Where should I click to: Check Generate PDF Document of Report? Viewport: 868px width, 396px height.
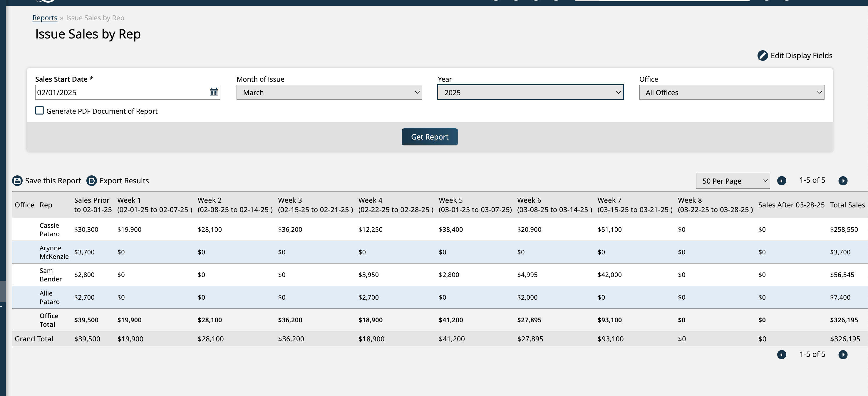pyautogui.click(x=39, y=110)
